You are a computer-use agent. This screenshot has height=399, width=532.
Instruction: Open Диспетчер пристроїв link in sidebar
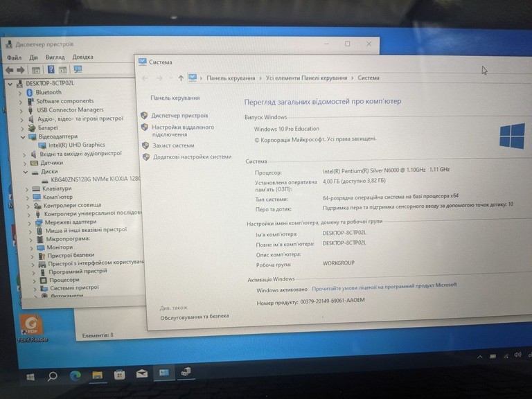pyautogui.click(x=179, y=116)
